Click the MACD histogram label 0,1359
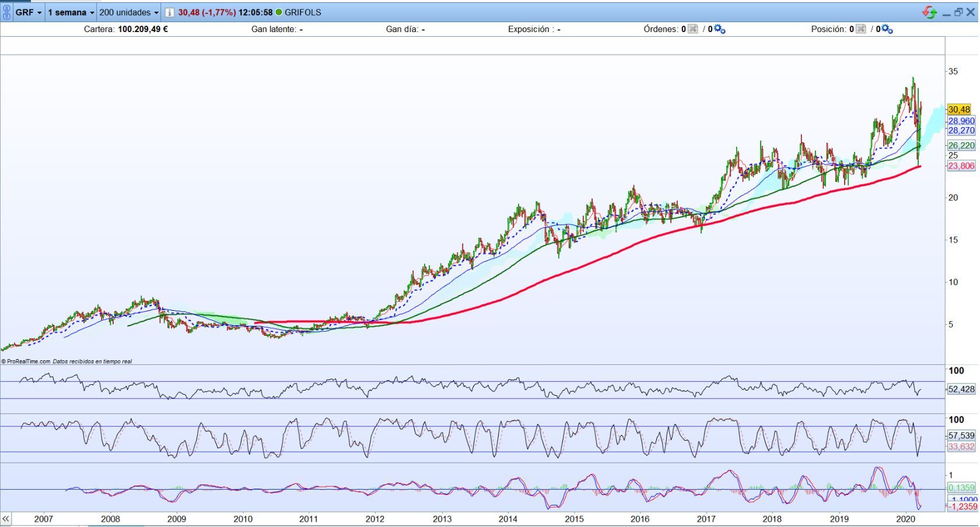Screen dimensions: 980x527 pyautogui.click(x=961, y=488)
